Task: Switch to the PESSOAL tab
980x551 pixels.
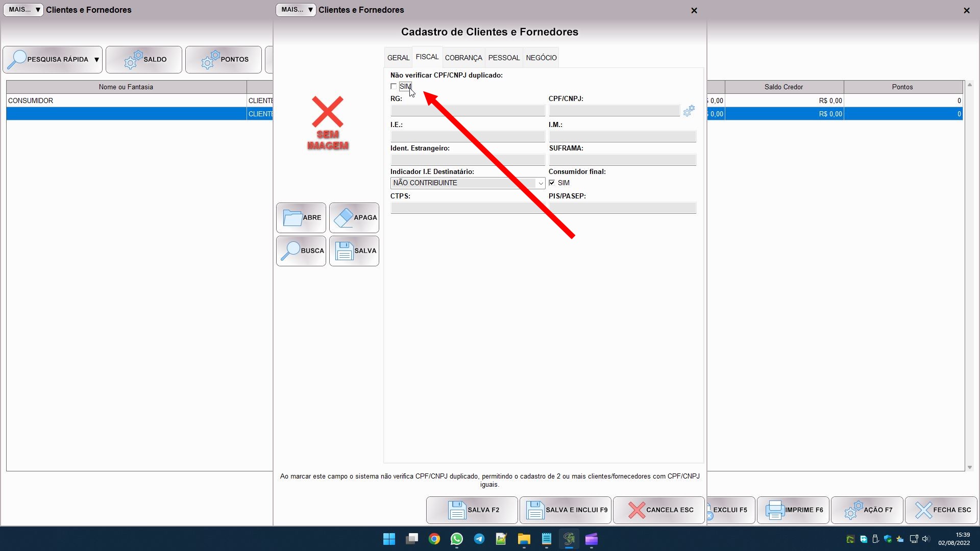Action: pos(504,58)
